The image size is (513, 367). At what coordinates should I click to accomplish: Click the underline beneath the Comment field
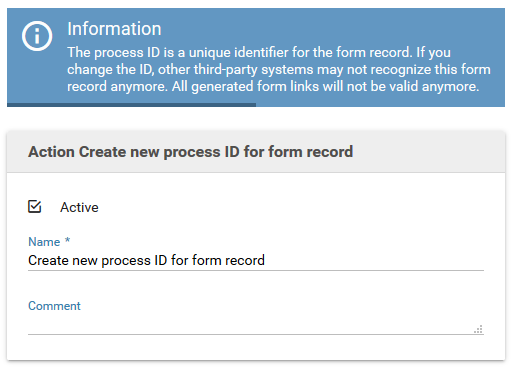[256, 334]
